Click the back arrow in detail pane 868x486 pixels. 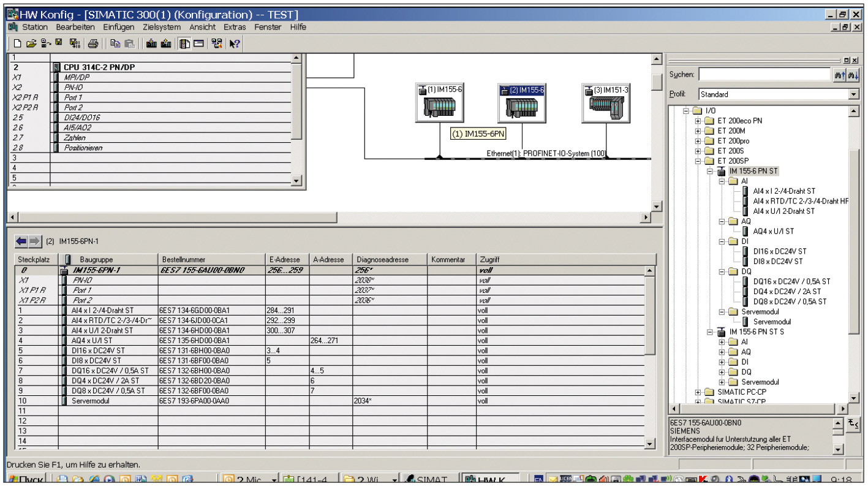[21, 241]
